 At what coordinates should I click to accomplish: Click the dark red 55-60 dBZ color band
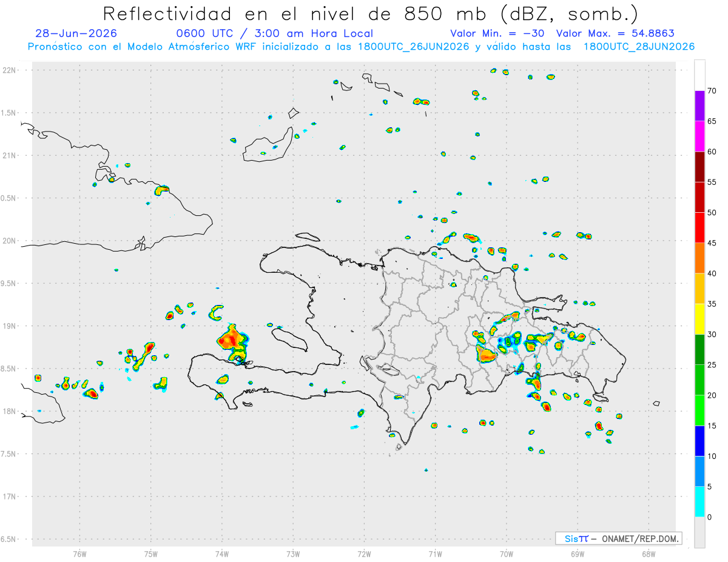point(699,167)
